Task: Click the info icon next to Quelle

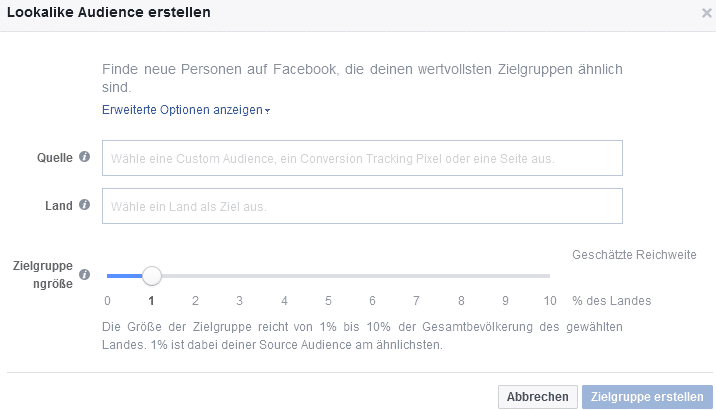Action: (x=84, y=157)
